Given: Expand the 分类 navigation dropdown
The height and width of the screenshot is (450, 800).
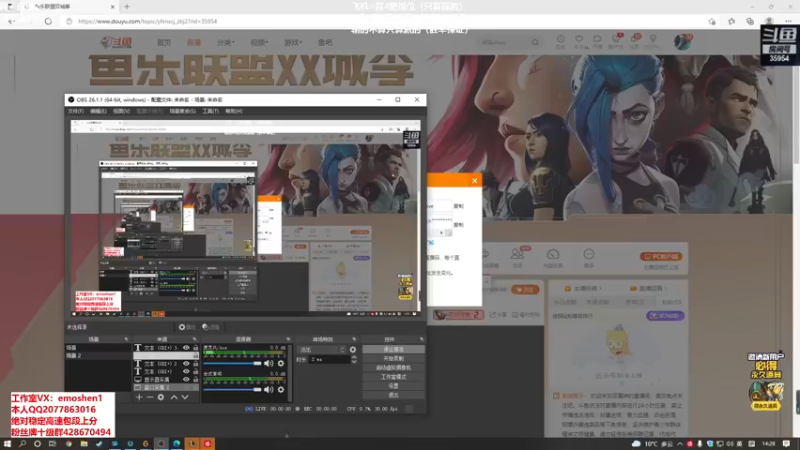Looking at the screenshot, I should [225, 42].
